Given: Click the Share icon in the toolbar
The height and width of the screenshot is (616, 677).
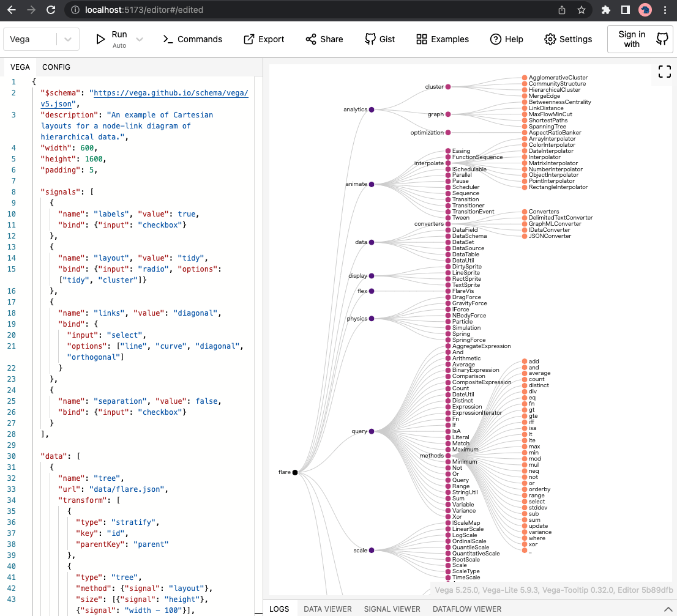Looking at the screenshot, I should coord(311,39).
